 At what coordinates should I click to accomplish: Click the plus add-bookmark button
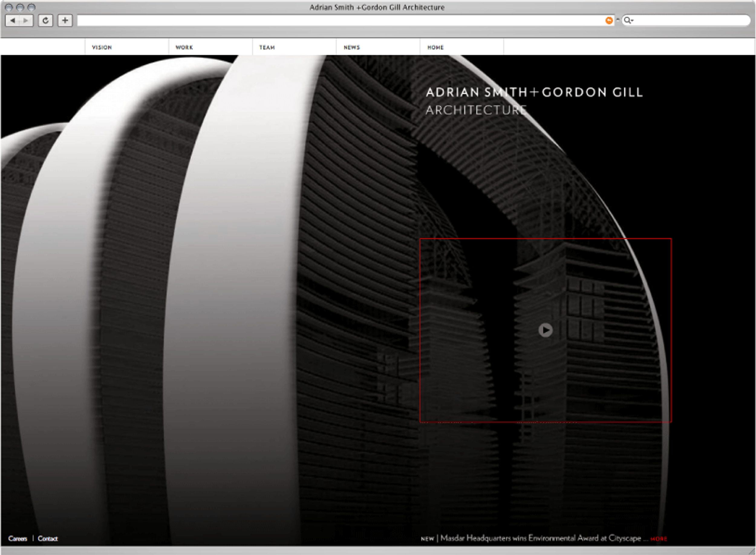[65, 21]
